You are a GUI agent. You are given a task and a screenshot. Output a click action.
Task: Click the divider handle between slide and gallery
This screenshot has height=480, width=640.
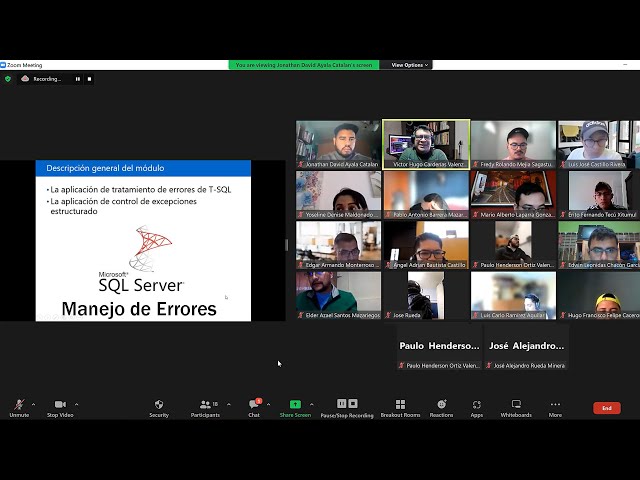[287, 245]
